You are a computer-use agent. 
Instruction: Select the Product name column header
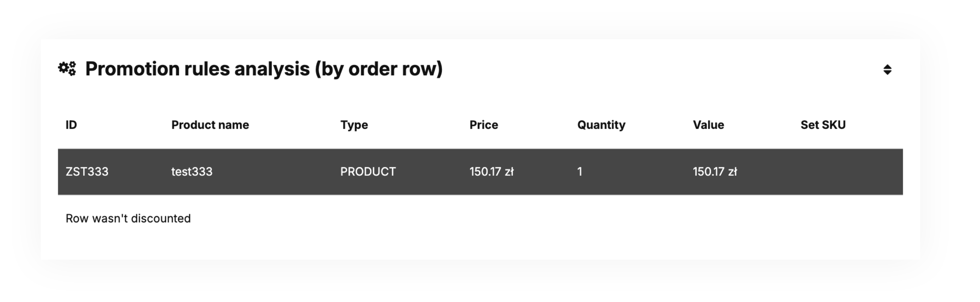tap(210, 125)
